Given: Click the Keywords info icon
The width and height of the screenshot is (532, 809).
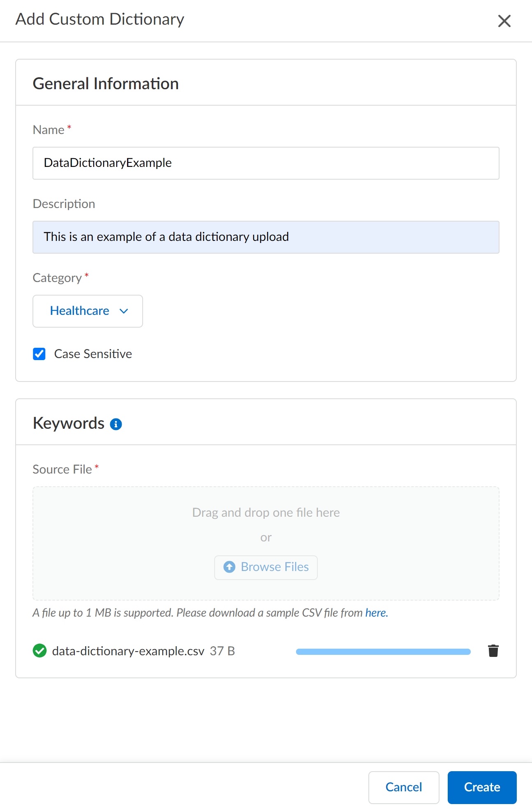Looking at the screenshot, I should (x=116, y=424).
